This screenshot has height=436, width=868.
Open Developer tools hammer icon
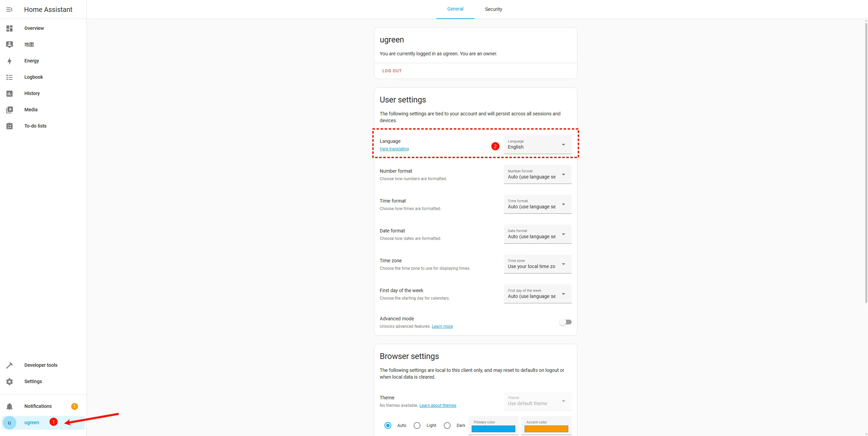click(9, 365)
